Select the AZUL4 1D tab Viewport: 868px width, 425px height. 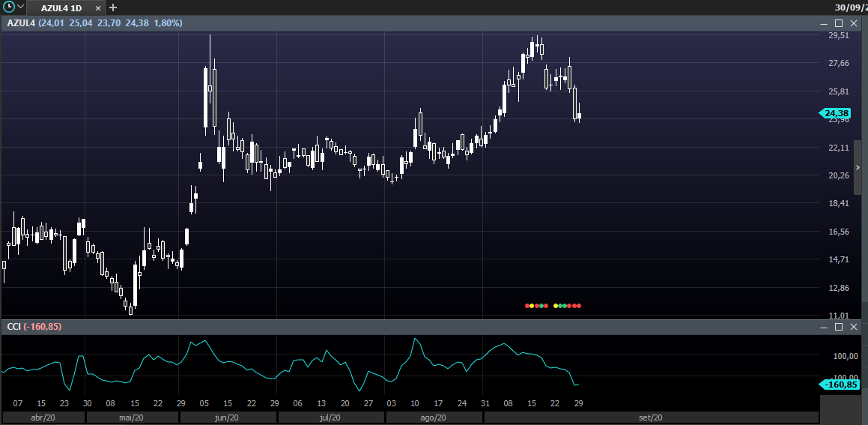pos(61,7)
